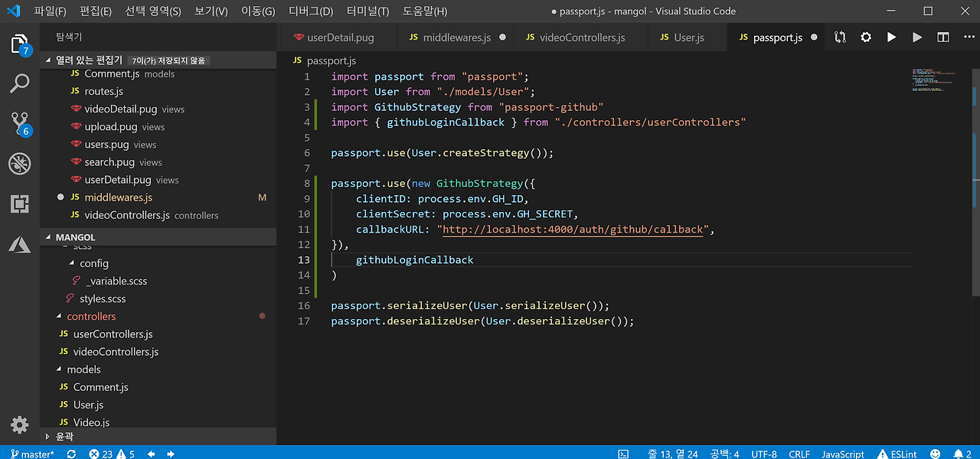Click line number 13 in the gutter
980x459 pixels.
pyautogui.click(x=304, y=260)
